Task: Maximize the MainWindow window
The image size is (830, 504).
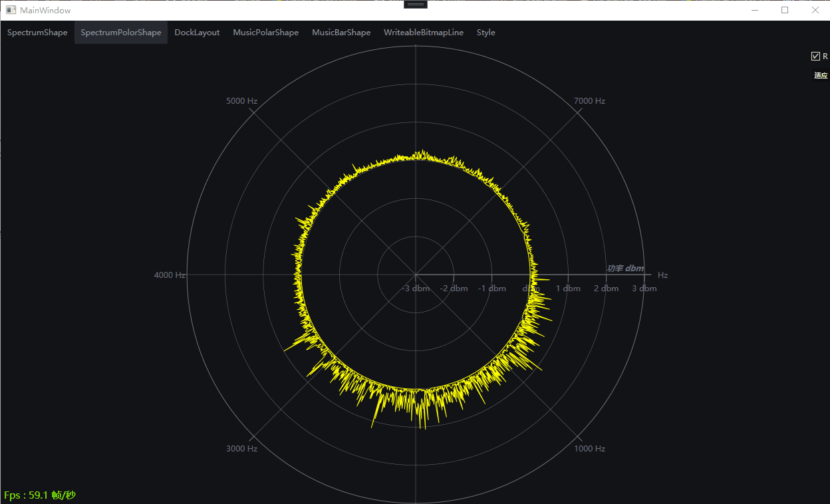Action: click(x=785, y=10)
